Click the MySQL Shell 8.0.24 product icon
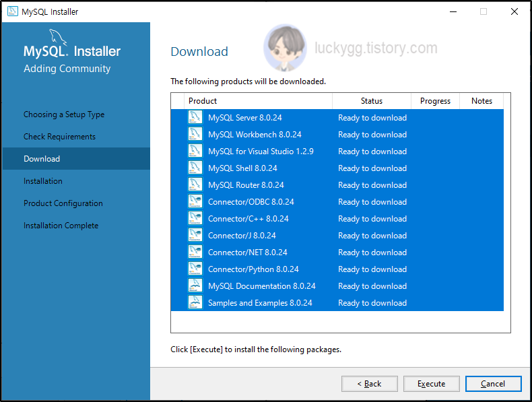532x402 pixels. pyautogui.click(x=195, y=168)
